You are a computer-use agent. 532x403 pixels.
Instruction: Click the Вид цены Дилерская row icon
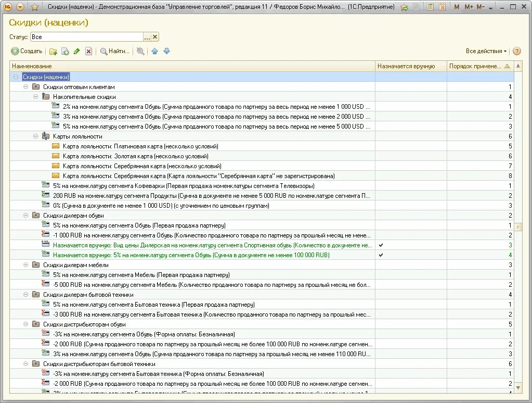45,244
